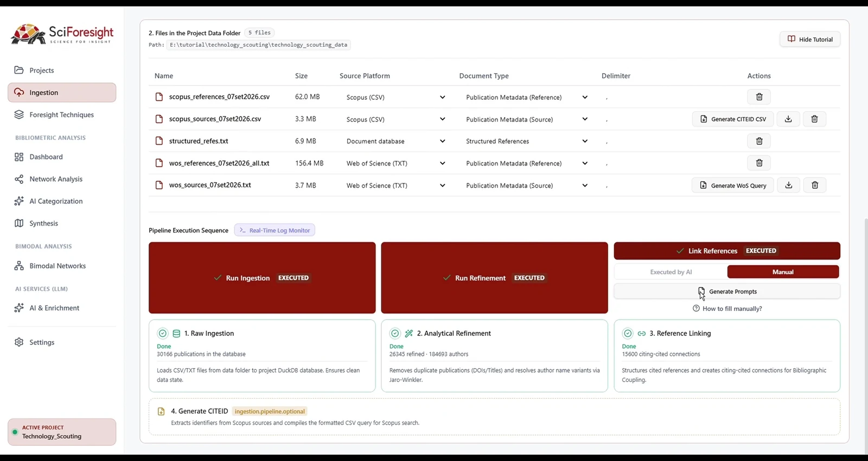
Task: Delete structured_refes.txt with trash icon
Action: [x=759, y=141]
